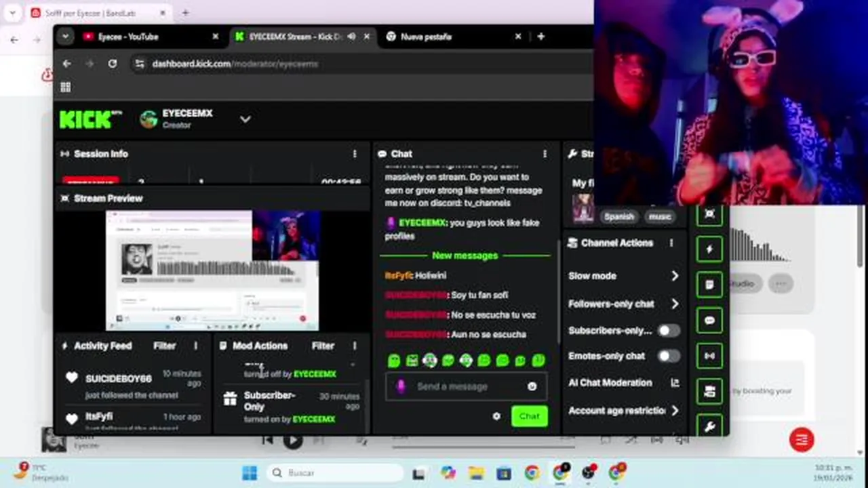Click Filter in Activity Feed panel

pyautogui.click(x=165, y=346)
